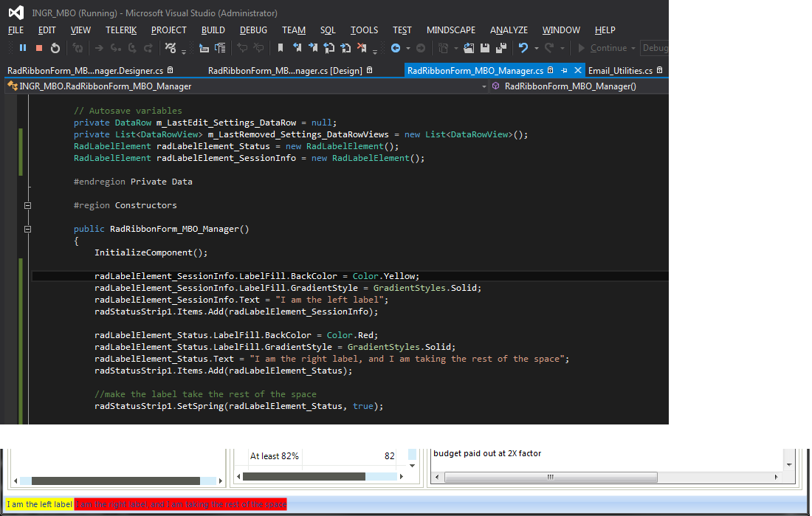
Task: Click the Navigate Backward arrow icon
Action: [396, 48]
